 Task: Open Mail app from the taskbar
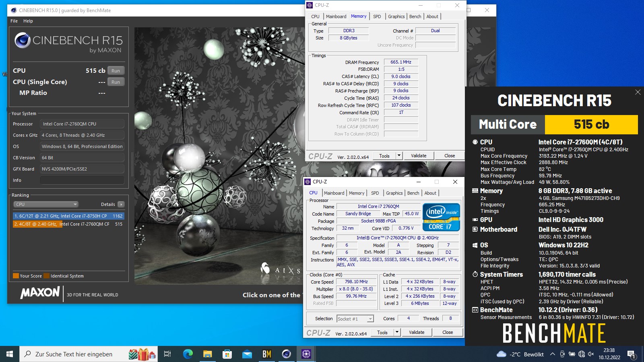coord(247,354)
